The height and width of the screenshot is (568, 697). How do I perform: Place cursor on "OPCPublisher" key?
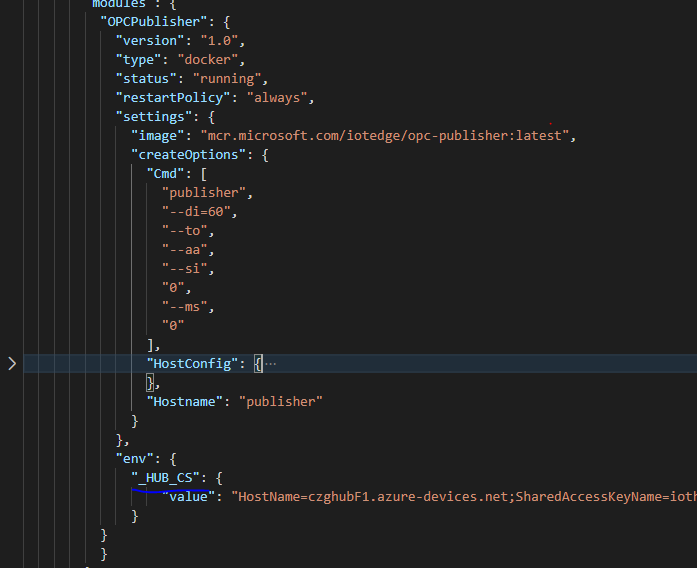[153, 22]
